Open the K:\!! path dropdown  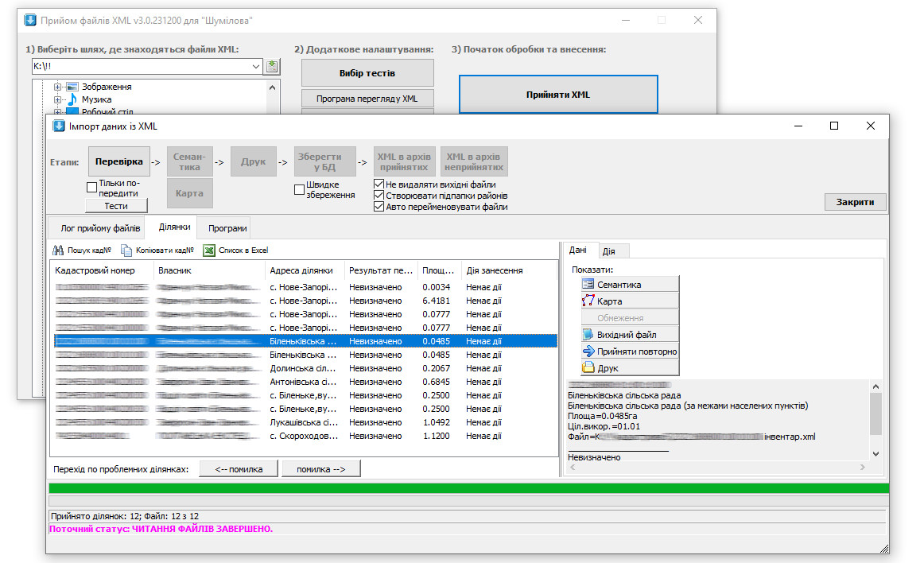256,67
